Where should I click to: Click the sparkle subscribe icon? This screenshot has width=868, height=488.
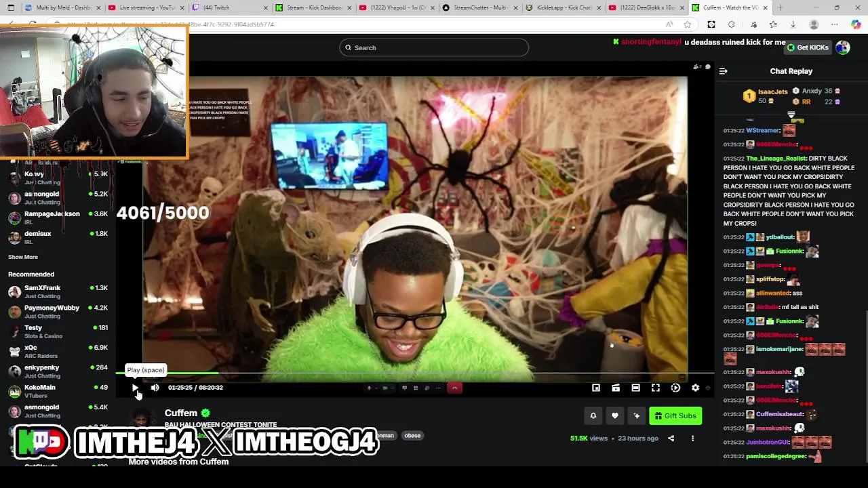pyautogui.click(x=636, y=415)
